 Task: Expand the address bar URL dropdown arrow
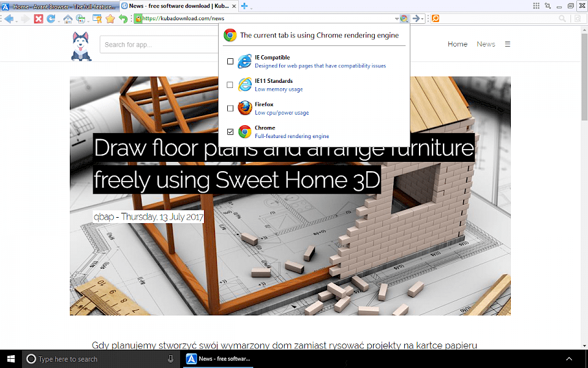coord(397,19)
